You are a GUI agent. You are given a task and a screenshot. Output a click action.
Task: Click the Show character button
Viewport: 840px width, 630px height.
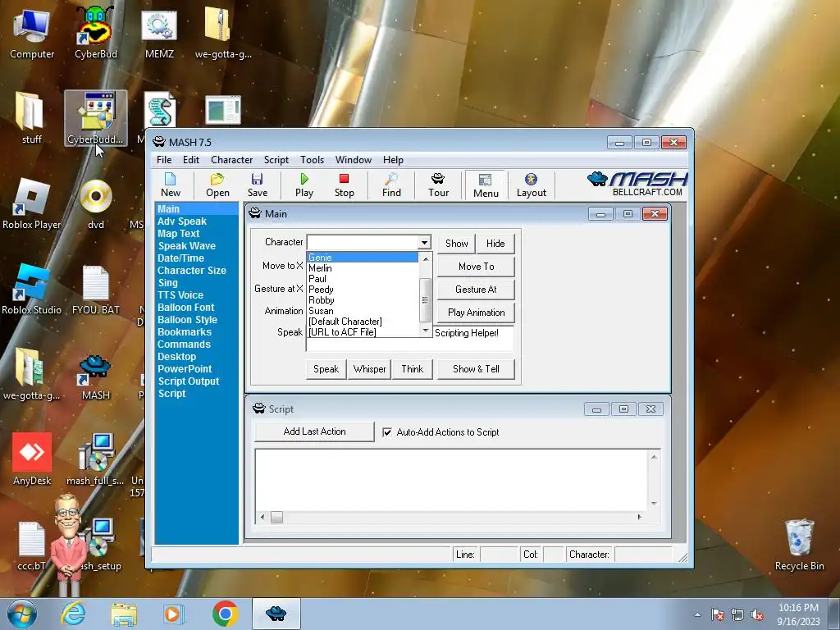pos(456,243)
